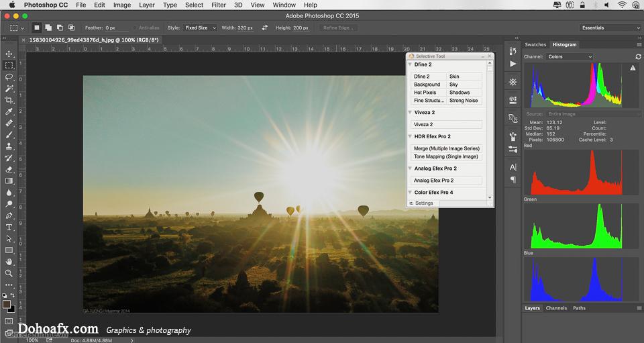Select the Pen tool
Viewport: 644px width, 343px height.
point(9,215)
